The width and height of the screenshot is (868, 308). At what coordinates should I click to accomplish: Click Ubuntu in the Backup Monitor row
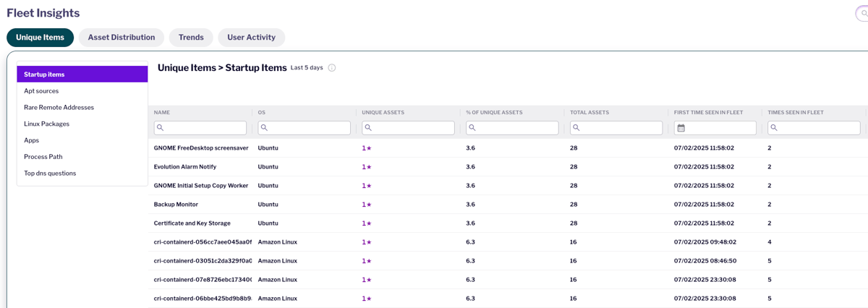268,205
